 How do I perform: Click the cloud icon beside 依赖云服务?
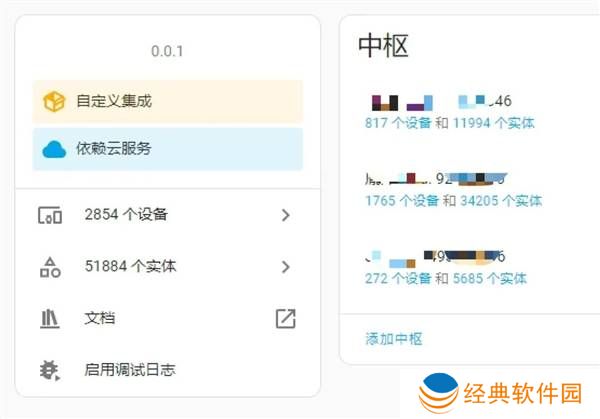(54, 149)
